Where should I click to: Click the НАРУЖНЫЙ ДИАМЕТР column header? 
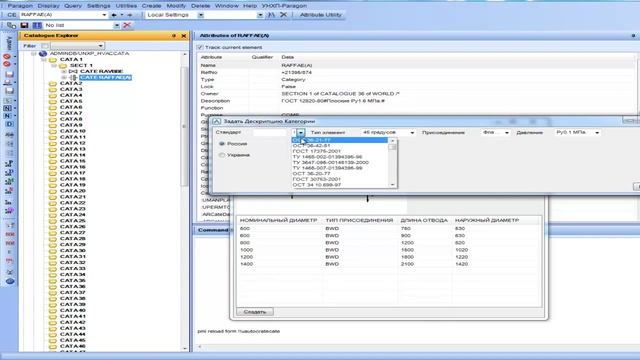click(x=487, y=220)
